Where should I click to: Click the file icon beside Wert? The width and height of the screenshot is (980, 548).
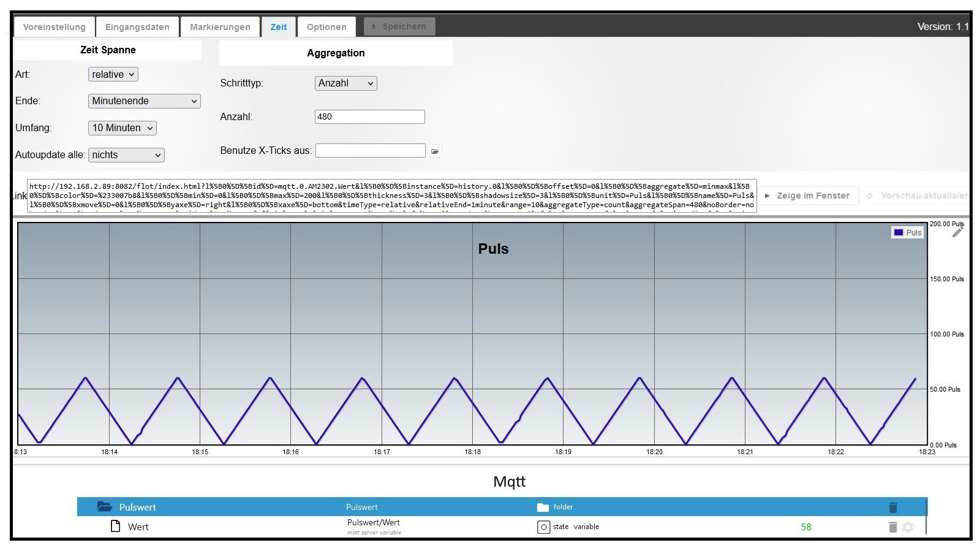pyautogui.click(x=115, y=526)
